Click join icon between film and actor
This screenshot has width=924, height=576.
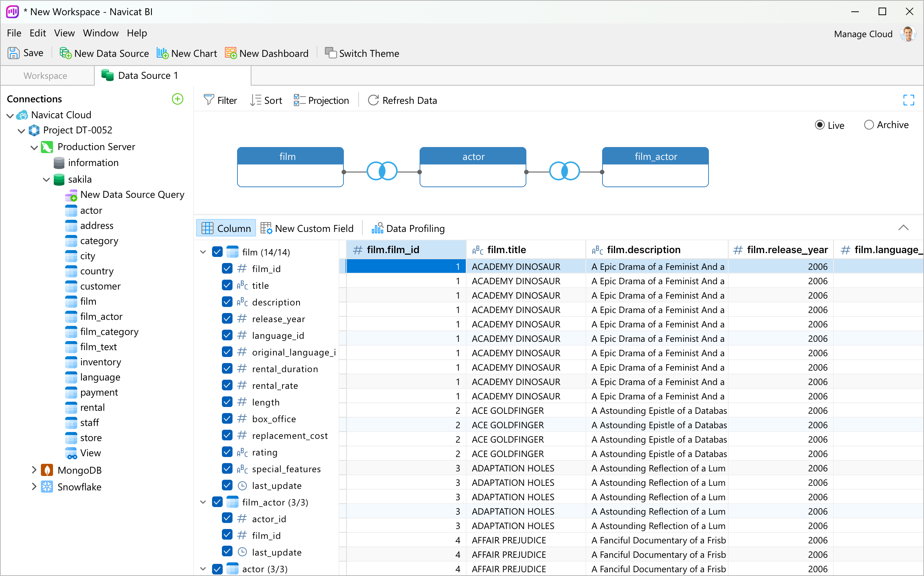coord(381,171)
